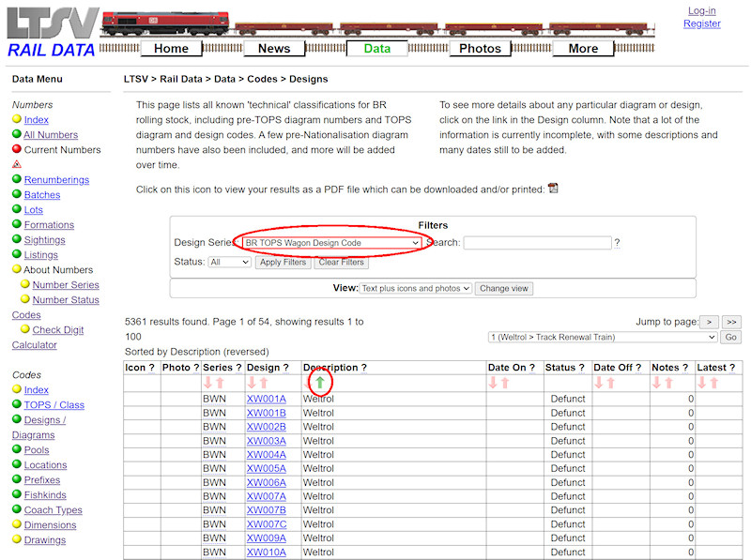Click the down sort arrow under Notes
This screenshot has width=751, height=560.
point(657,383)
